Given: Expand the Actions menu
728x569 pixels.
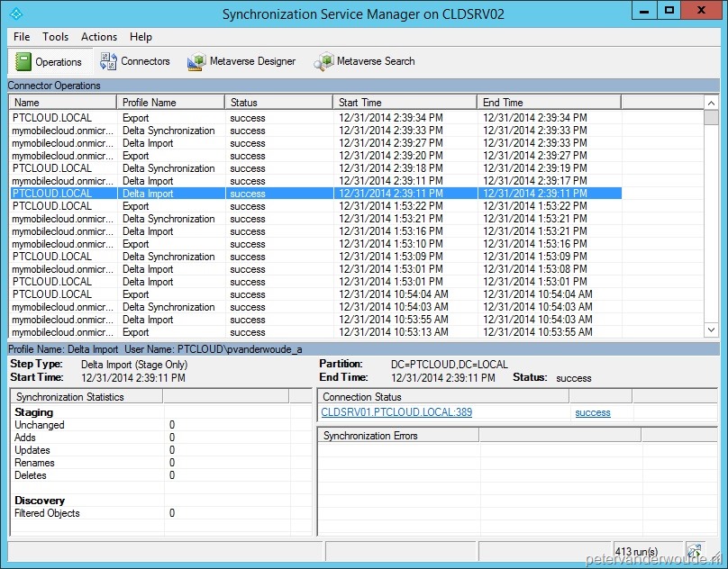Looking at the screenshot, I should pos(98,37).
